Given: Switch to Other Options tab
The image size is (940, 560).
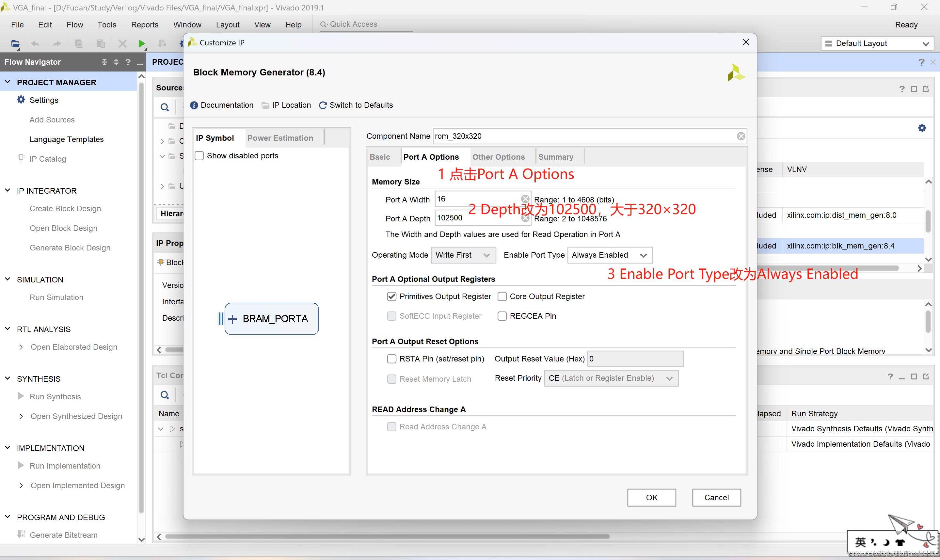Looking at the screenshot, I should [498, 157].
